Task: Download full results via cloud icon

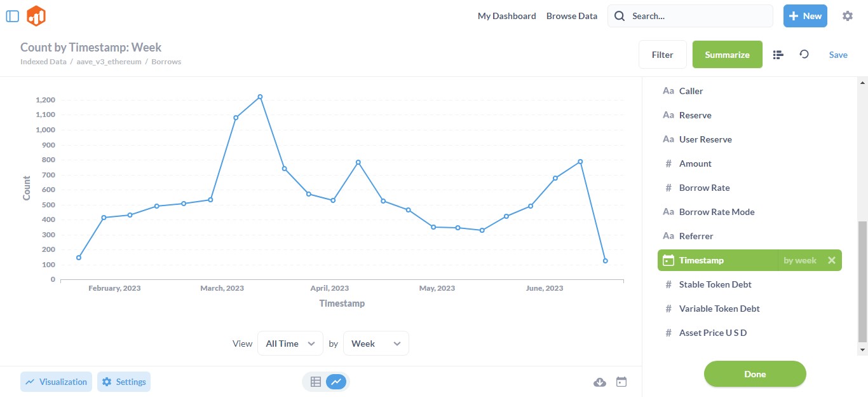Action: [599, 382]
